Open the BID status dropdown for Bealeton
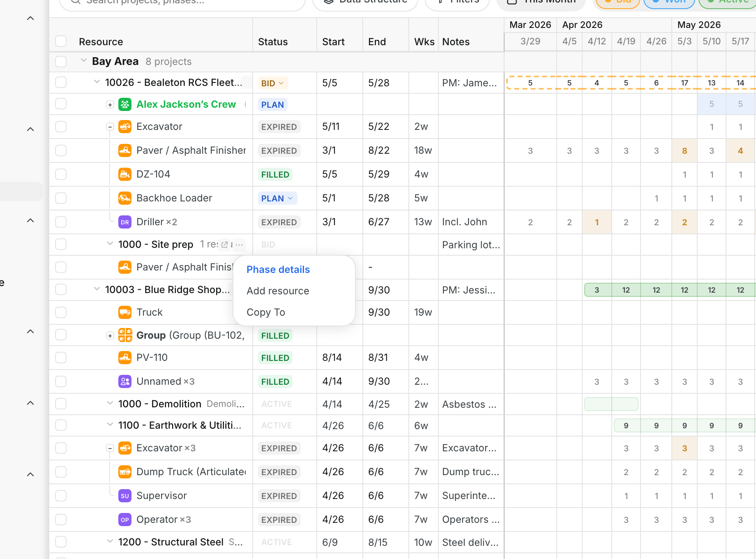This screenshot has width=756, height=559. (x=273, y=83)
